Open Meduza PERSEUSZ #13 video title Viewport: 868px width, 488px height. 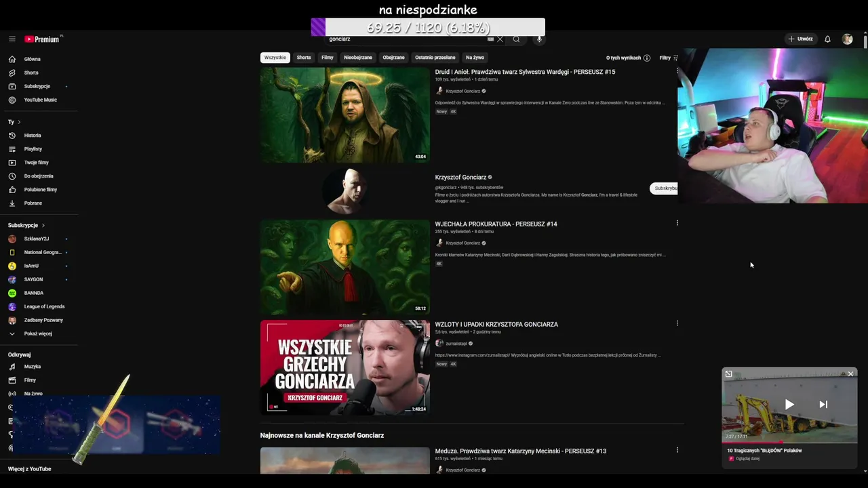point(521,451)
